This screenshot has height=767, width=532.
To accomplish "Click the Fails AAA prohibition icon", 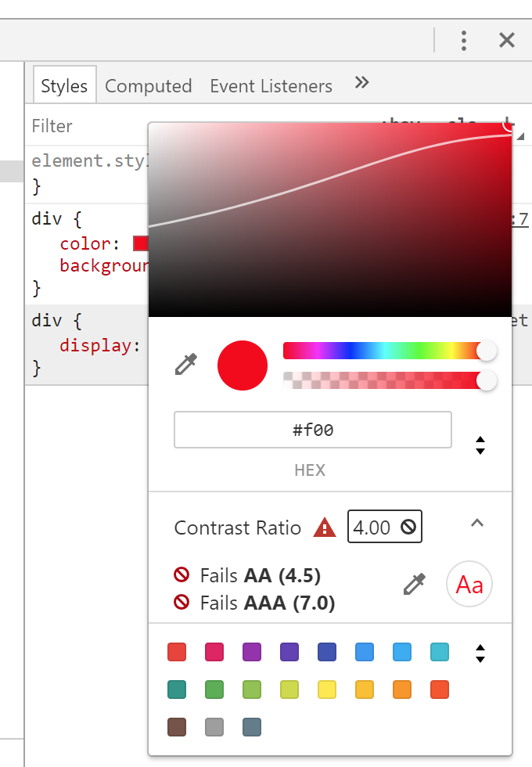I will click(182, 603).
